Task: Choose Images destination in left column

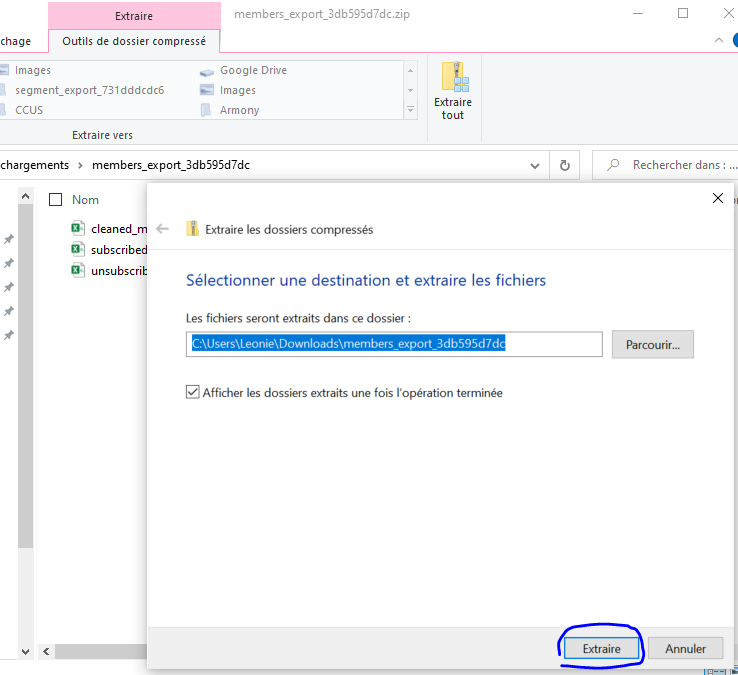Action: click(x=32, y=70)
